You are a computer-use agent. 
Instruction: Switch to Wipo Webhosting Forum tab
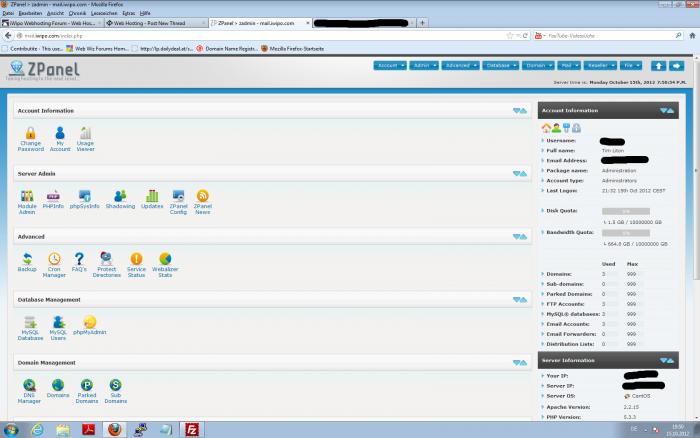(52, 23)
